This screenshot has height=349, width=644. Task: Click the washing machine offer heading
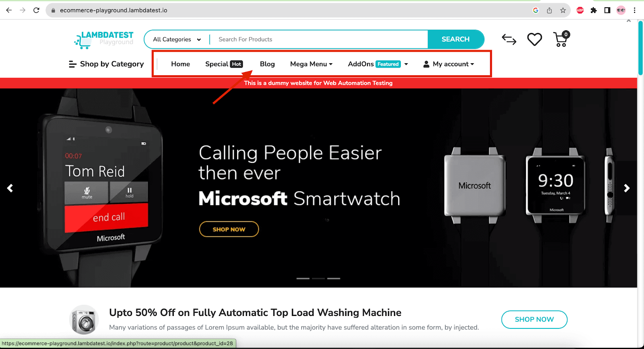pos(255,313)
